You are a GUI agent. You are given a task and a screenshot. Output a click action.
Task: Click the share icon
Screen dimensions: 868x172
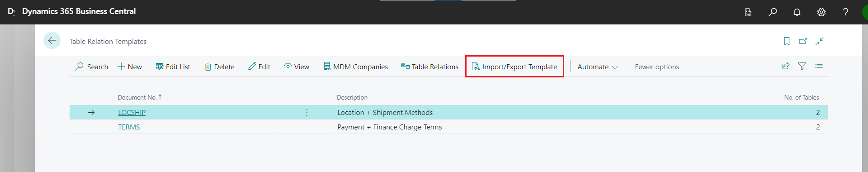[x=786, y=67]
